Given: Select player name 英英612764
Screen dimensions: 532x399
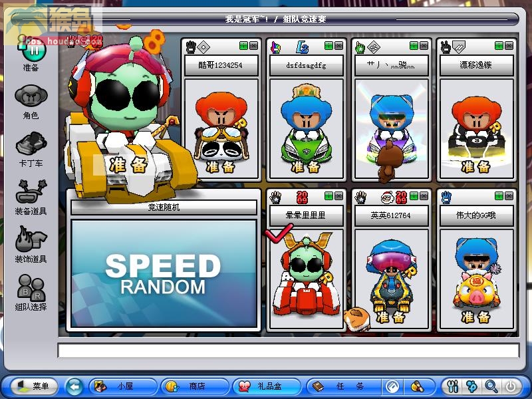Looking at the screenshot, I should [x=391, y=215].
